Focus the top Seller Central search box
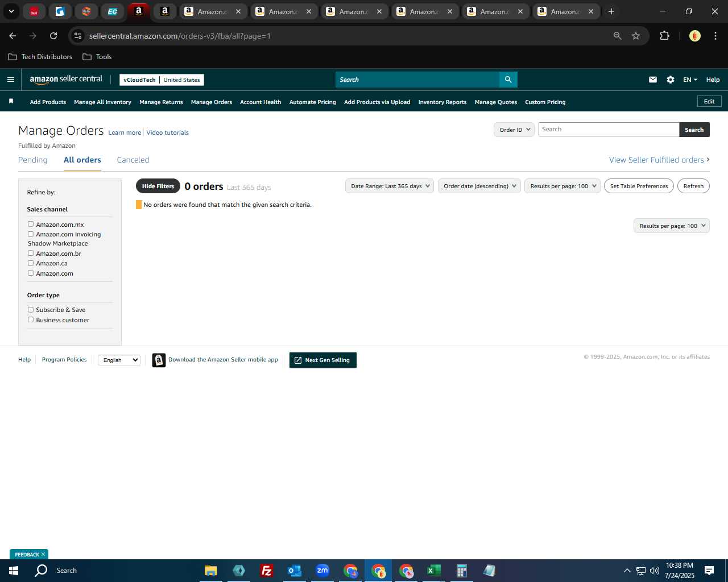Viewport: 728px width, 582px height. click(417, 80)
